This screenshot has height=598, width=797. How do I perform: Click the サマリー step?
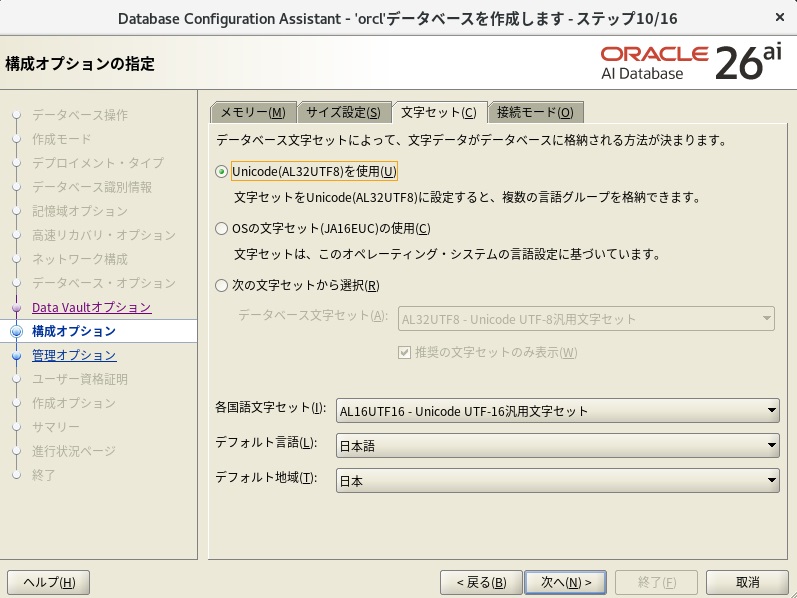[55, 427]
